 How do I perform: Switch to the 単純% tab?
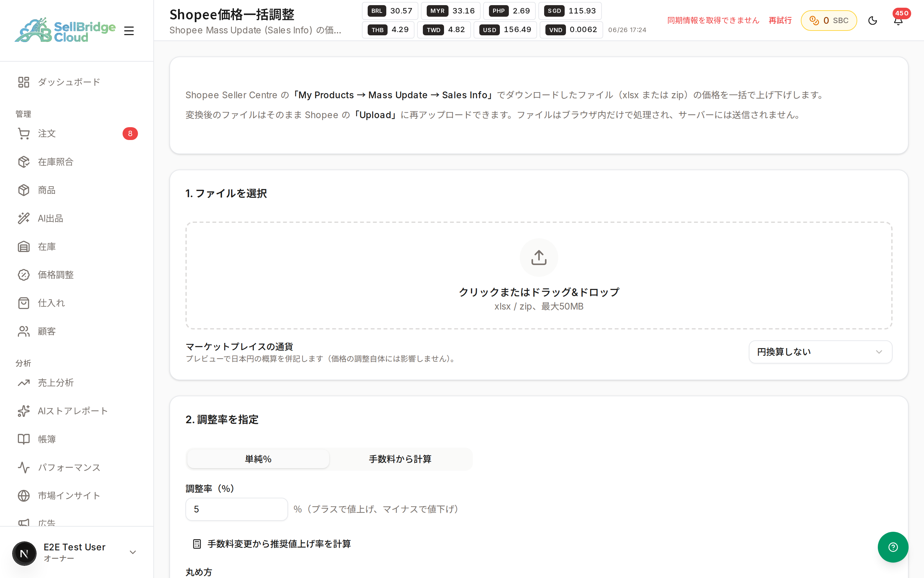coord(258,459)
